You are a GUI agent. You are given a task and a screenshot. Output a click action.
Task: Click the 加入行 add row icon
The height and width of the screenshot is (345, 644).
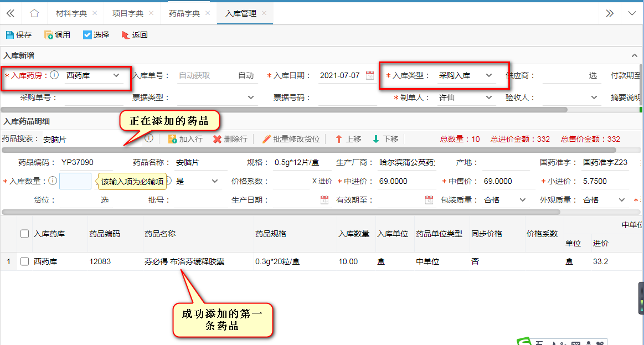tap(172, 139)
